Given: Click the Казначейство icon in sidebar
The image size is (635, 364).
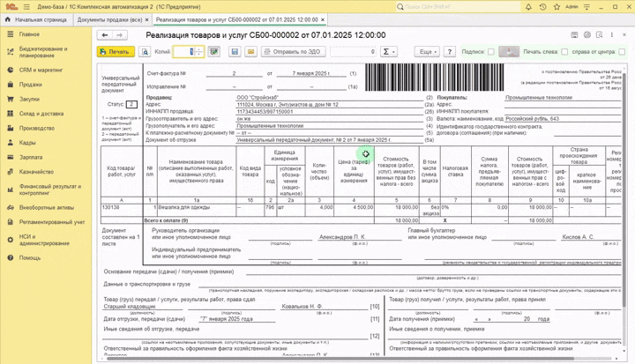Looking at the screenshot, I should pos(10,172).
